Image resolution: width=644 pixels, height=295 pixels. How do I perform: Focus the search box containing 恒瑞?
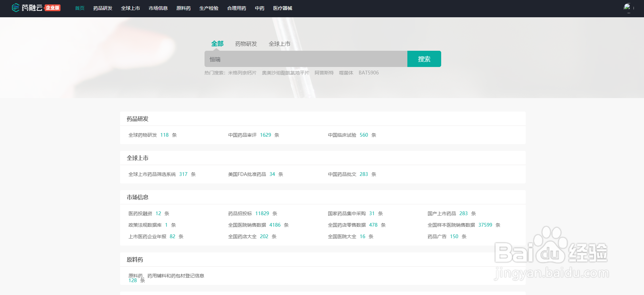[x=306, y=59]
